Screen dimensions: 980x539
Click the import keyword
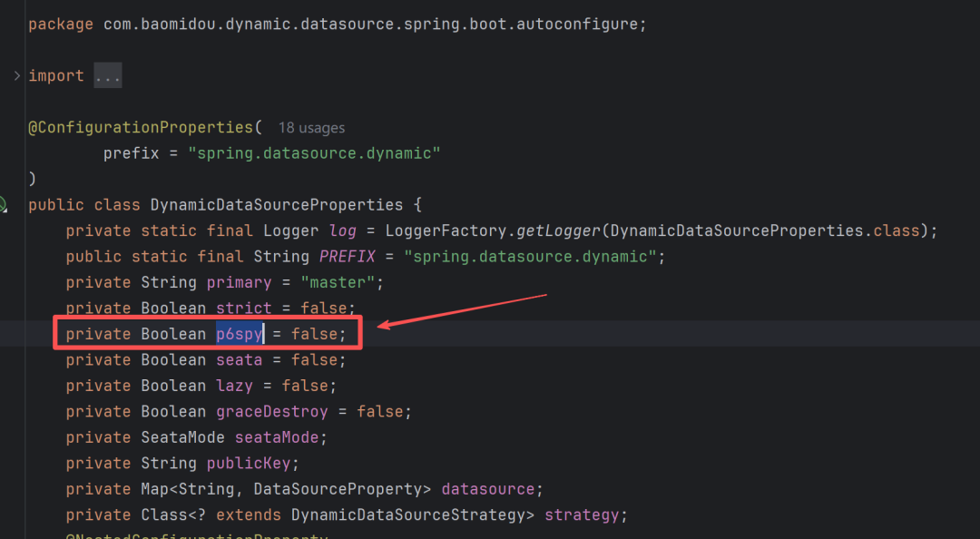tap(56, 75)
